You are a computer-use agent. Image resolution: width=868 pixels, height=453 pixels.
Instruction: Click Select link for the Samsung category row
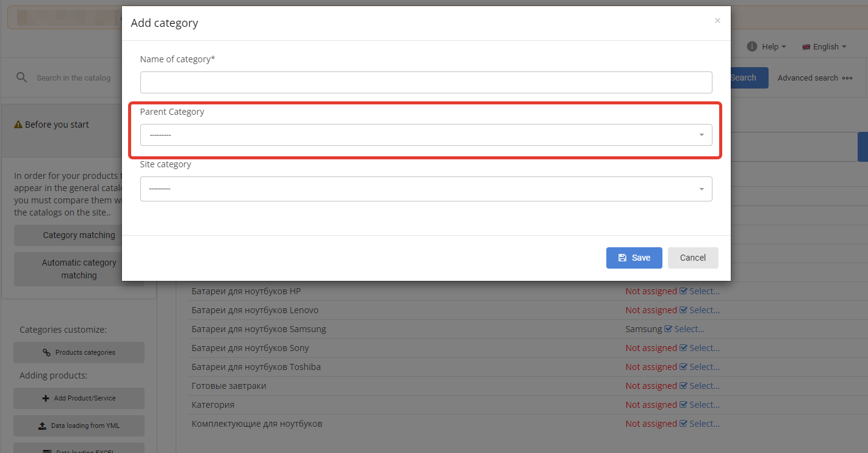[x=689, y=329]
